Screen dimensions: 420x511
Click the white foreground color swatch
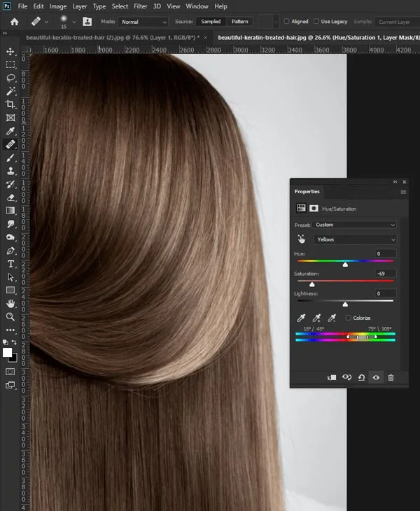click(7, 352)
